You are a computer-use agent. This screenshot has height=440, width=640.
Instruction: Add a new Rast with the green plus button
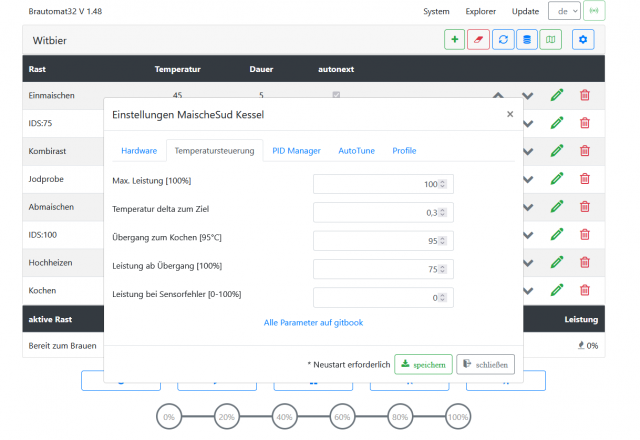[x=454, y=40]
